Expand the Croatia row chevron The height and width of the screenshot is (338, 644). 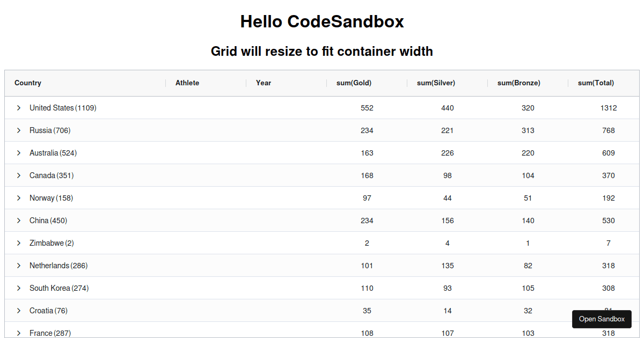click(19, 311)
